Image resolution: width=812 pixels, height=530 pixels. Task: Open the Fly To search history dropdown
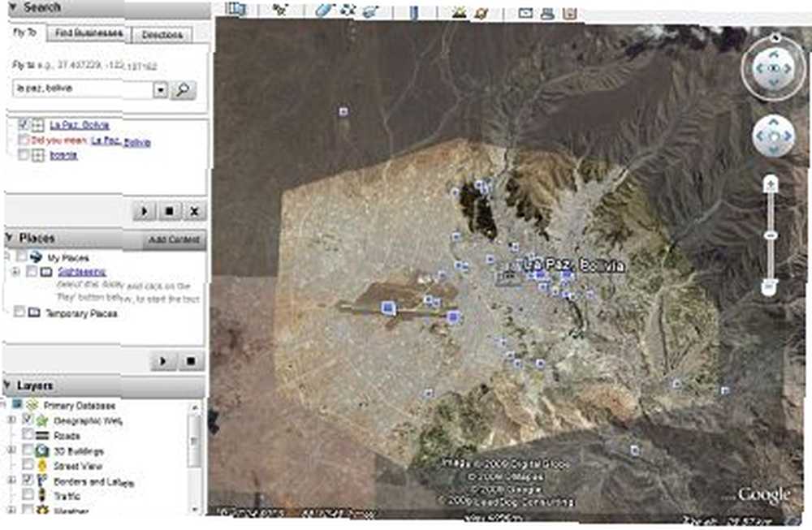point(161,90)
